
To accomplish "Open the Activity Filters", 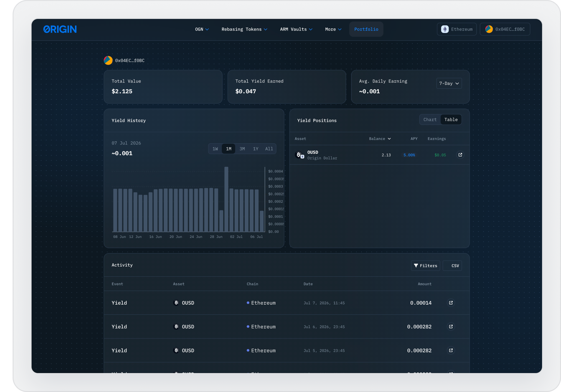I will [x=425, y=266].
